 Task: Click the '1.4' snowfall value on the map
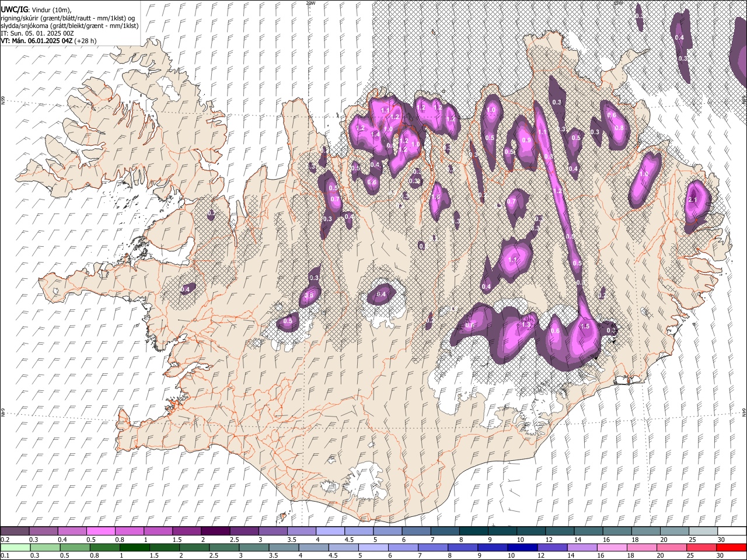coord(375,134)
